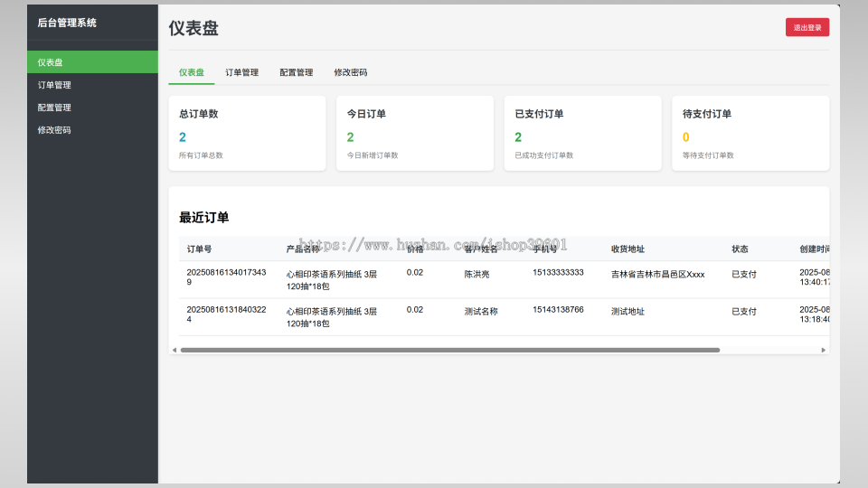Click the 状态 column header
The width and height of the screenshot is (868, 488).
point(741,249)
